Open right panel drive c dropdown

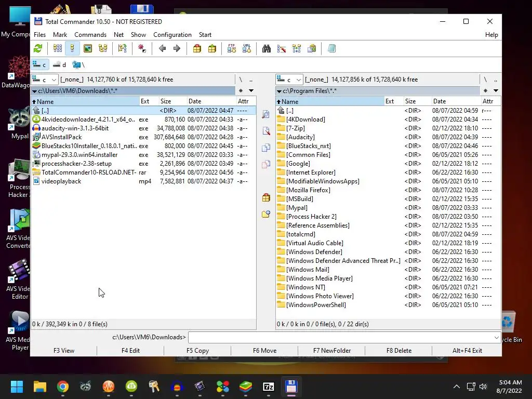point(289,79)
